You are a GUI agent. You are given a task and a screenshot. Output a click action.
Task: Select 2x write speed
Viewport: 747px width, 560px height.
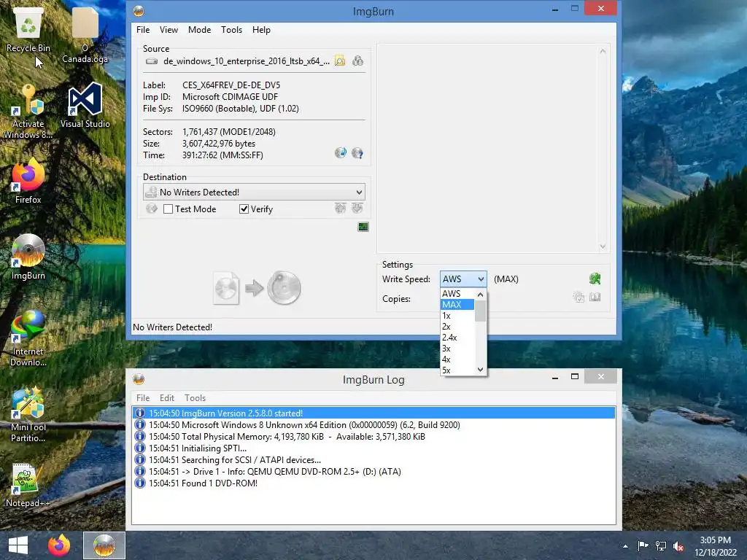click(x=457, y=326)
